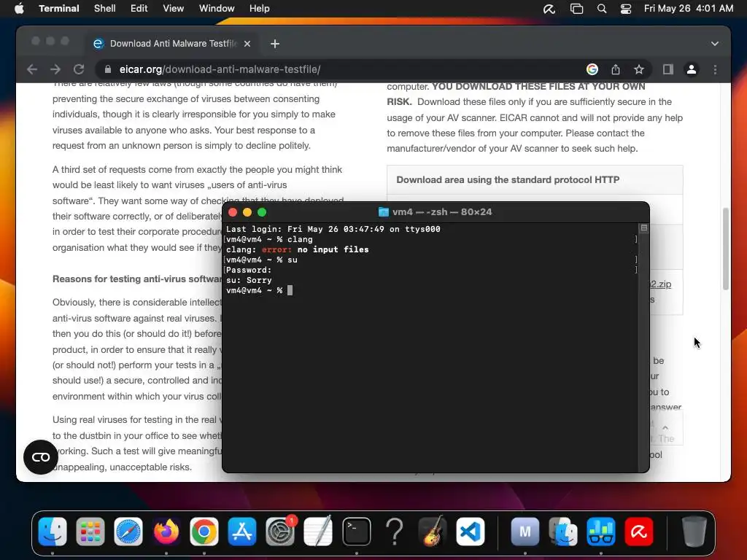
Task: Open Avira from the Dock
Action: coord(639,532)
